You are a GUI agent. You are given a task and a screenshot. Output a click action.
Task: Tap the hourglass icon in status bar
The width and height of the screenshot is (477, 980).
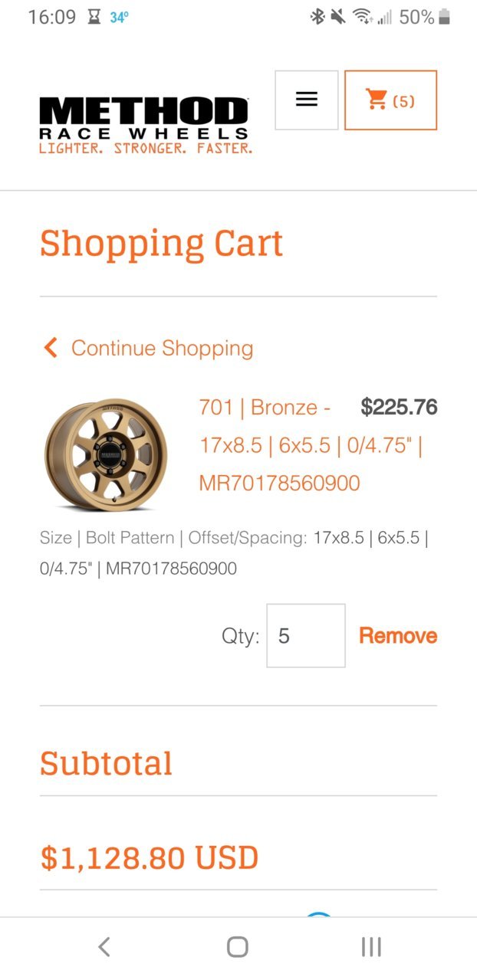94,17
